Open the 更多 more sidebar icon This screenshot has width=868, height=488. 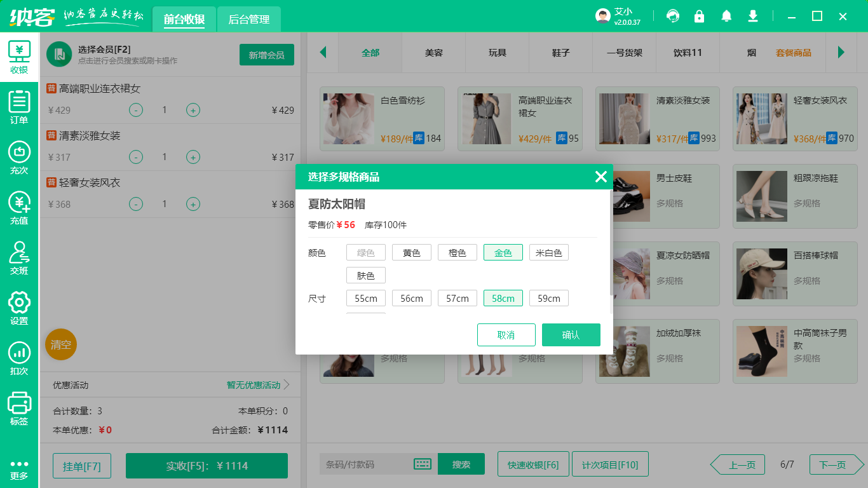(19, 470)
